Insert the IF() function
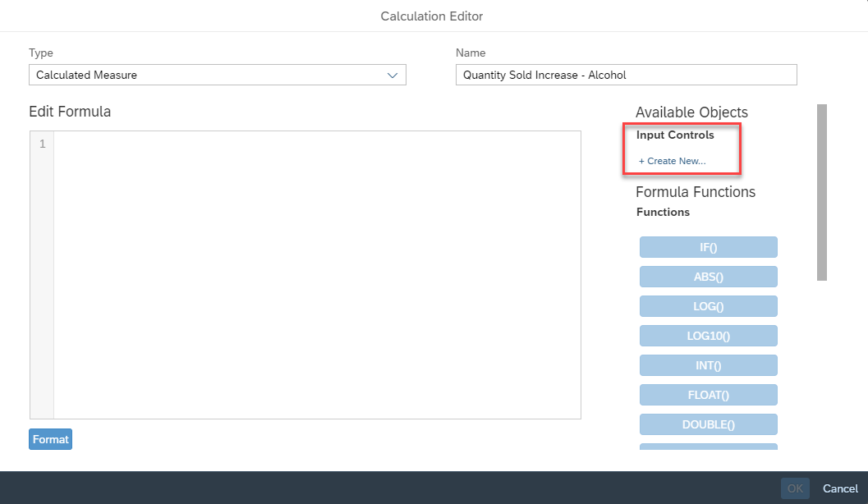The height and width of the screenshot is (504, 868). tap(708, 248)
